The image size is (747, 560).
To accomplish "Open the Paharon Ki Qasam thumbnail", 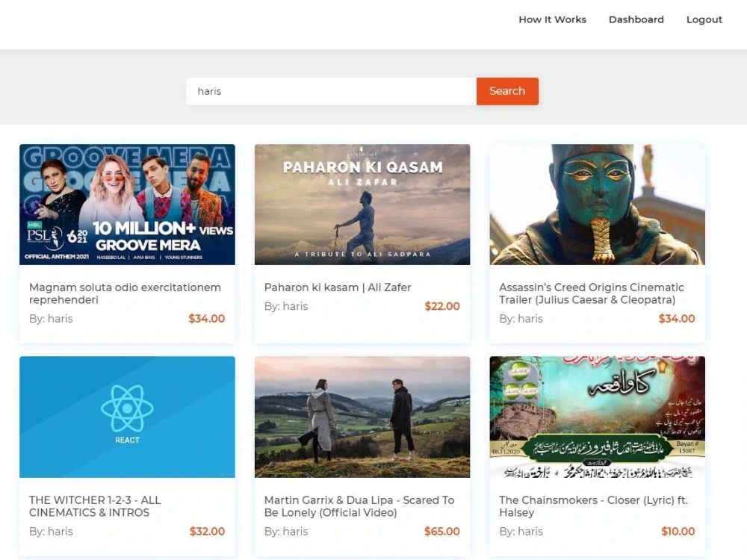I will pyautogui.click(x=362, y=205).
